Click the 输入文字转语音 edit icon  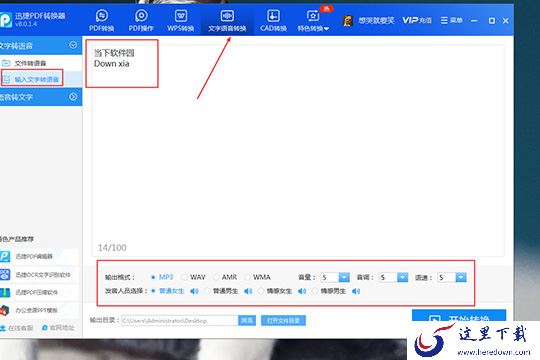click(6, 79)
